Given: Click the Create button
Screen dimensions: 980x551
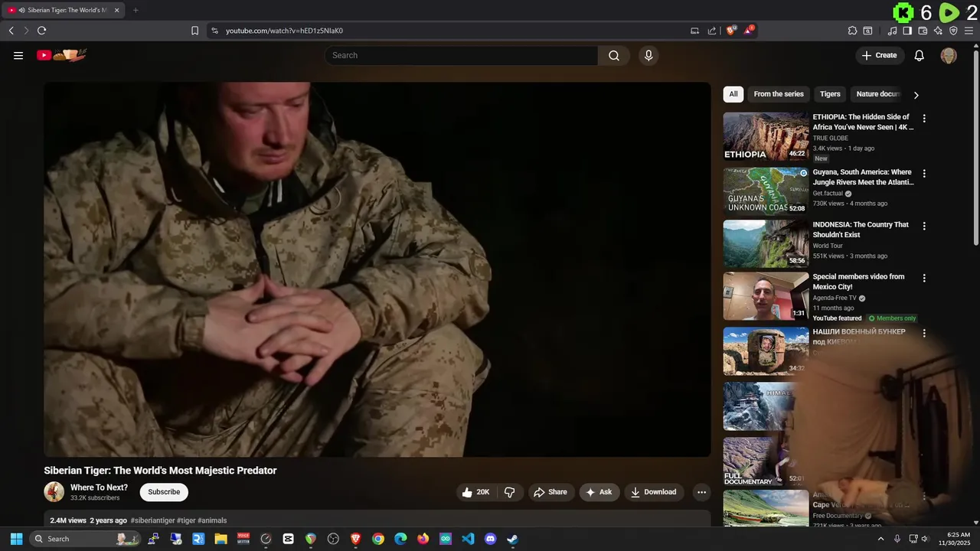Looking at the screenshot, I should (x=880, y=55).
